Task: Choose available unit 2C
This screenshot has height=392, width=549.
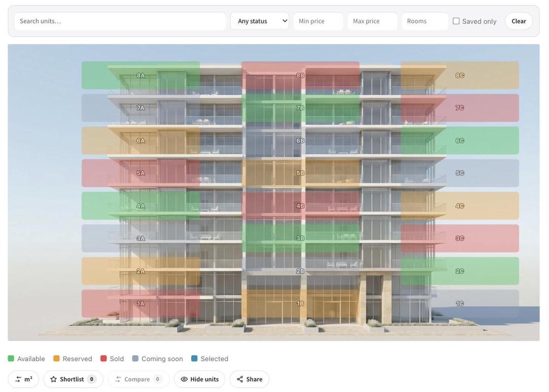Action: pyautogui.click(x=460, y=271)
